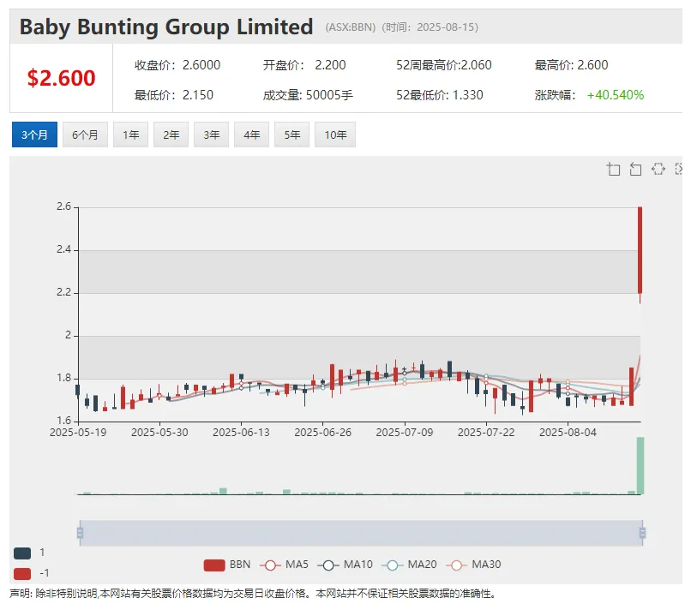Image resolution: width=691 pixels, height=616 pixels.
Task: Click the 收盘价: 2.6000 value
Action: tap(177, 65)
